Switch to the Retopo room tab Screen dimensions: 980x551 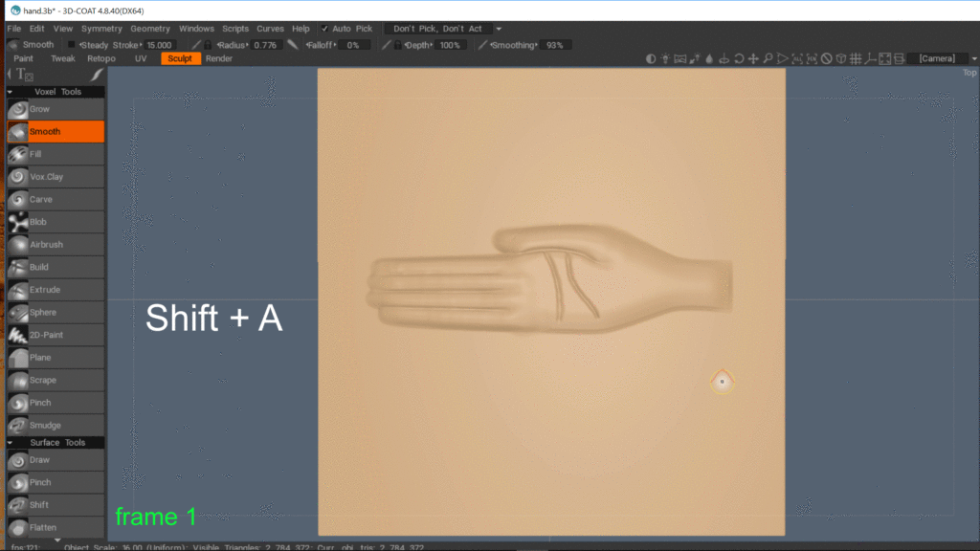[101, 58]
